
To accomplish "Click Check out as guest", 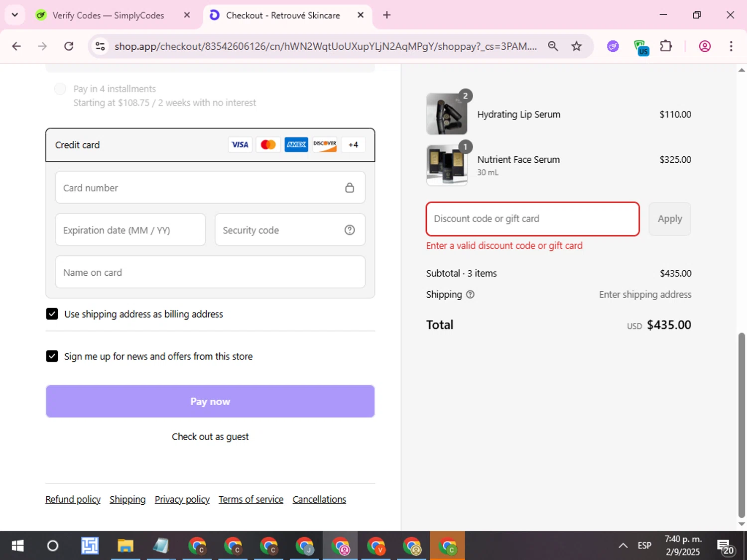I will [x=210, y=437].
